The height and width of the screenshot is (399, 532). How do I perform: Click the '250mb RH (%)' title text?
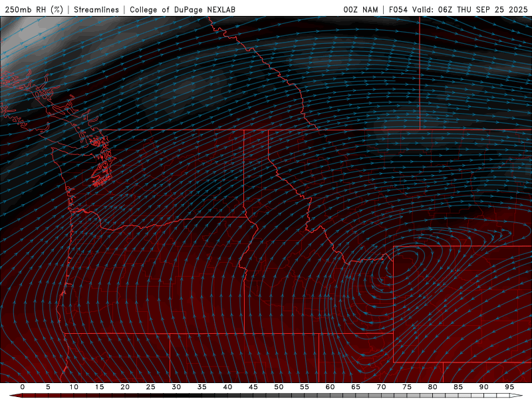coord(34,9)
